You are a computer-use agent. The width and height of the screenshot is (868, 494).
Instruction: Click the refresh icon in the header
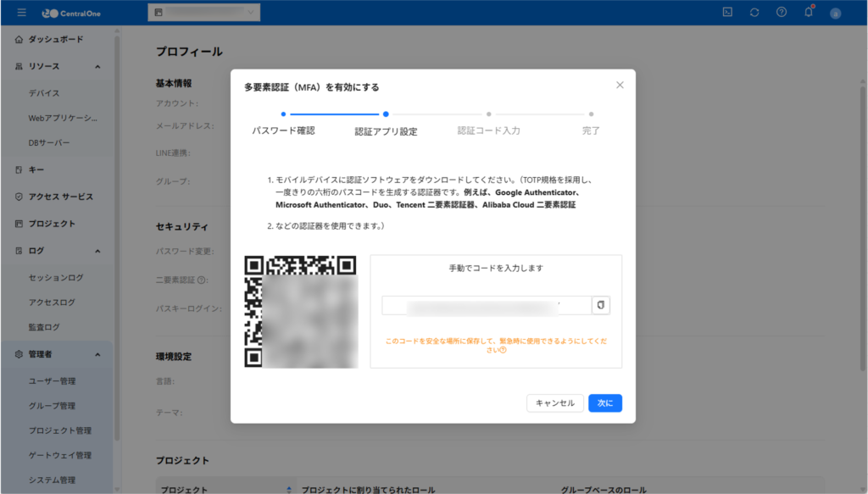click(x=754, y=12)
